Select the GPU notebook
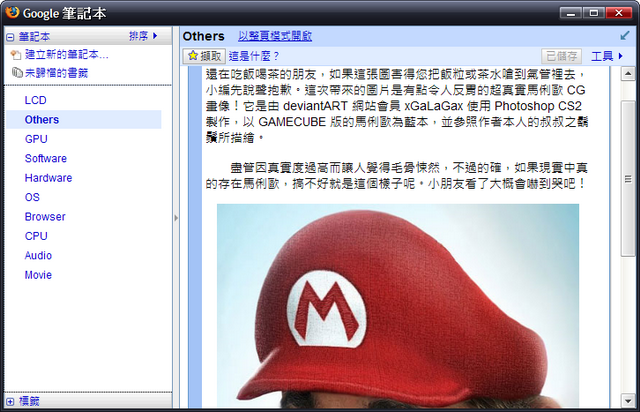The image size is (640, 412). click(x=36, y=139)
